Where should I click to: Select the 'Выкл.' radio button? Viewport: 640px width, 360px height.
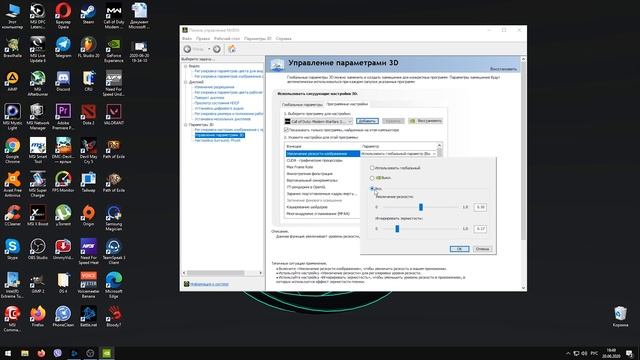pos(372,178)
